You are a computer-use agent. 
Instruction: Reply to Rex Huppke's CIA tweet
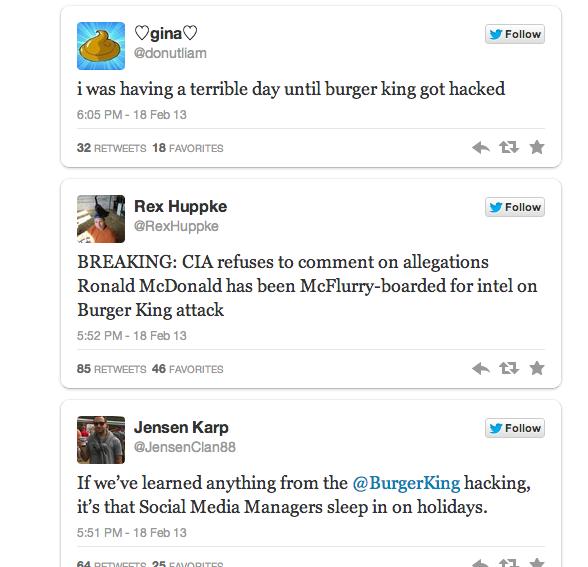click(481, 368)
